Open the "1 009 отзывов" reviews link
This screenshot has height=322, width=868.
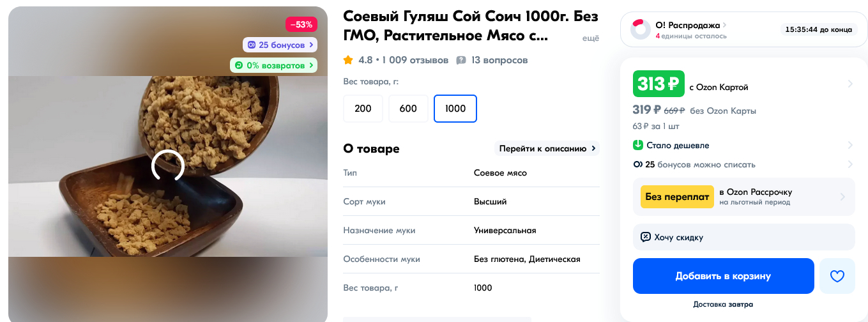click(415, 60)
